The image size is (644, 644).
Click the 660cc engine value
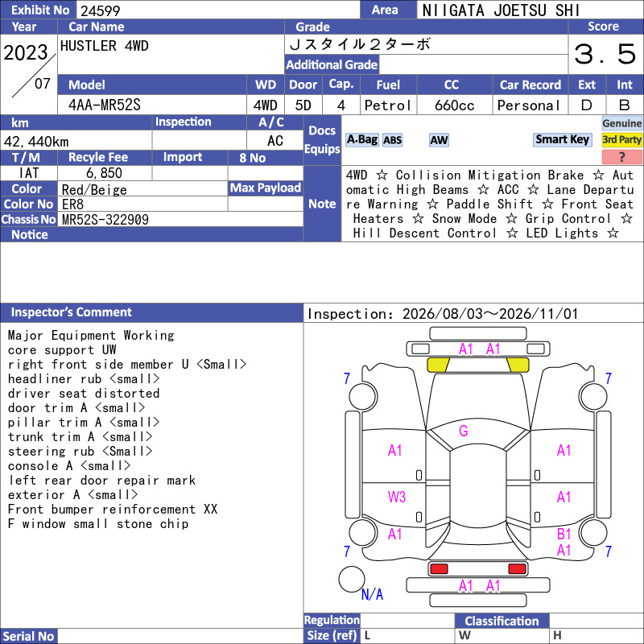point(454,105)
